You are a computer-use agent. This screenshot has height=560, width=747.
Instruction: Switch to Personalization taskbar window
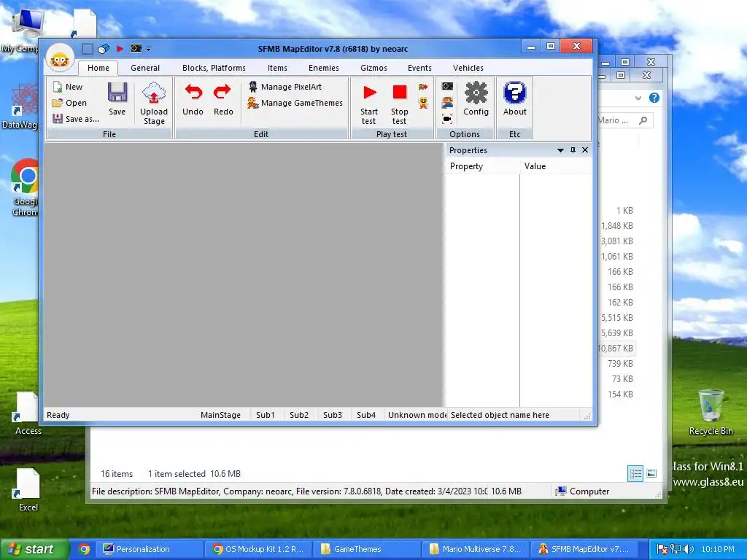151,549
